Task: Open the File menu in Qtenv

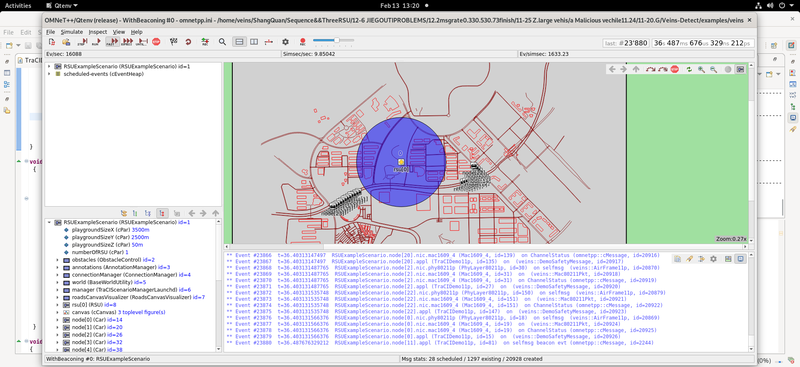Action: (x=50, y=32)
